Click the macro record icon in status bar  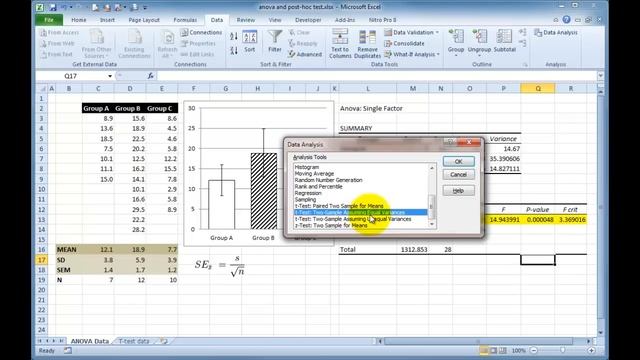click(x=68, y=350)
